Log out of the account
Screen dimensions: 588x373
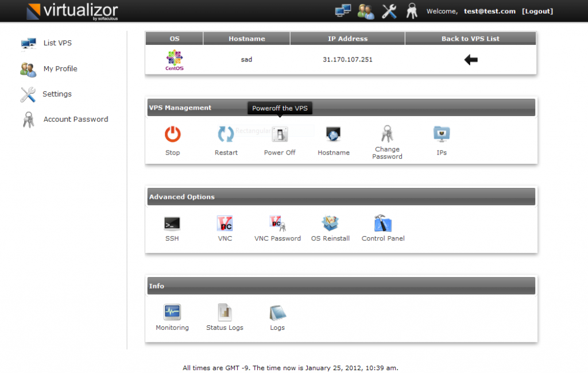click(x=537, y=11)
